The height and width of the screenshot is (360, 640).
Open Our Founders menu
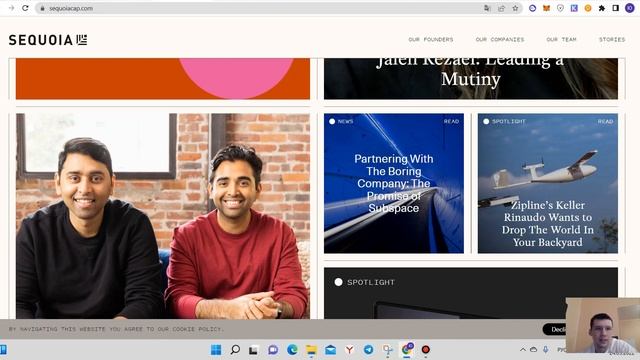[431, 40]
